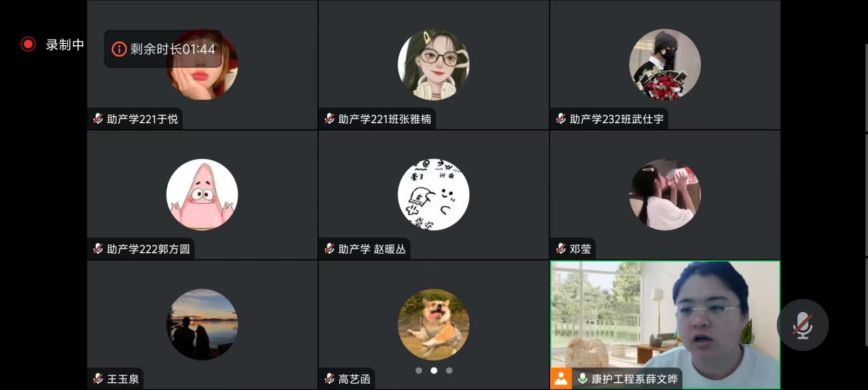Tap the info icon beside 剩余时长
Screen dimensions: 868x390
click(x=119, y=49)
